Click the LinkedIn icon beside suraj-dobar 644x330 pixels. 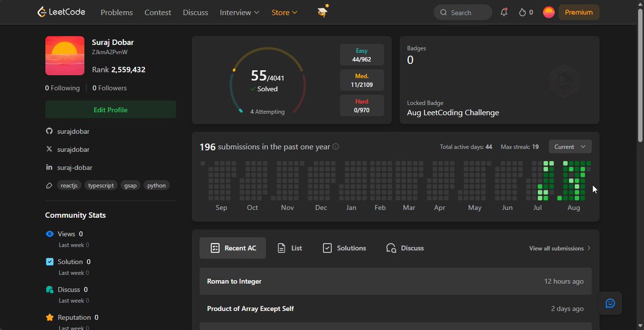point(49,168)
